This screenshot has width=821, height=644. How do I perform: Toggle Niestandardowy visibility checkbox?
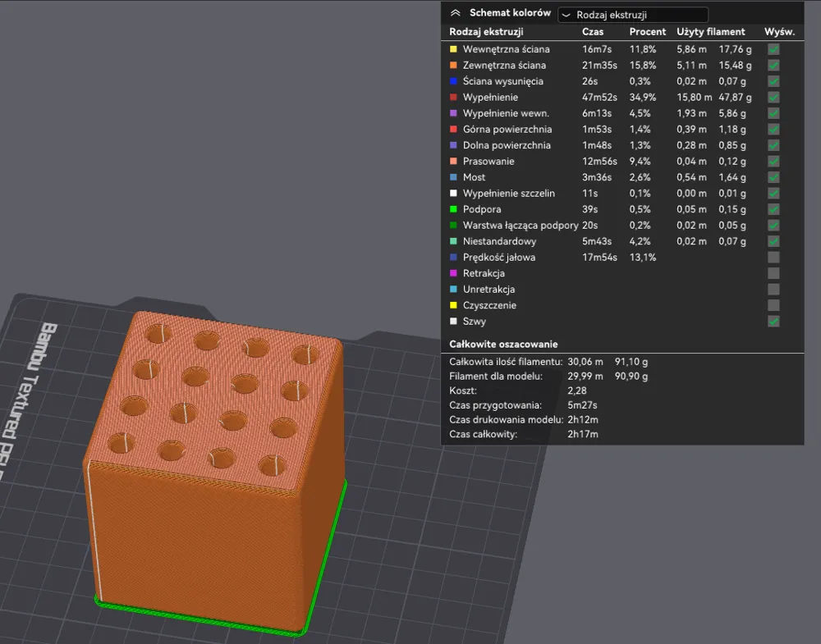pos(773,241)
